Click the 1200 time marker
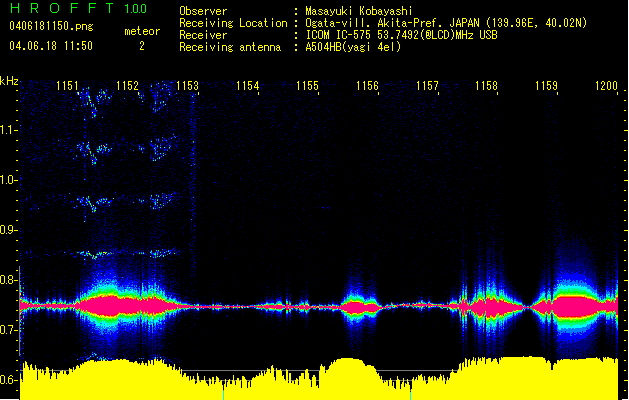 point(607,85)
